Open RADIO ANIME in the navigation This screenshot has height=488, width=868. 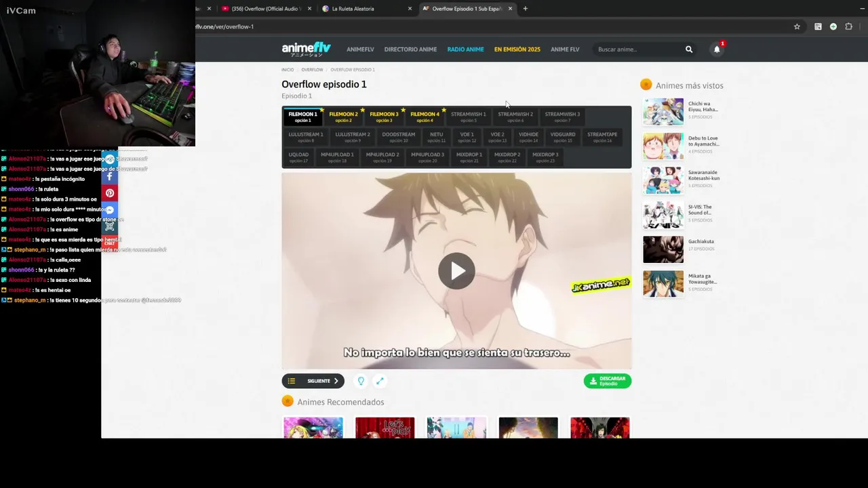click(x=465, y=49)
